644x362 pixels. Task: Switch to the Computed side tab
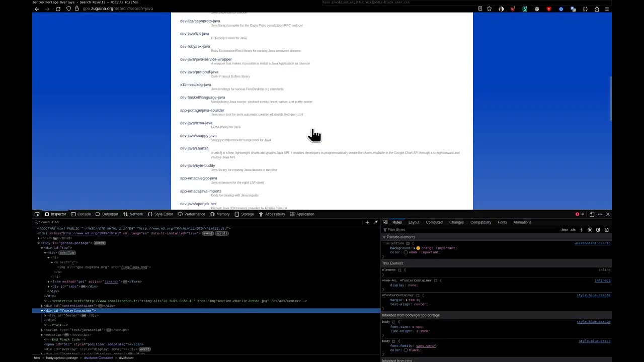point(434,222)
